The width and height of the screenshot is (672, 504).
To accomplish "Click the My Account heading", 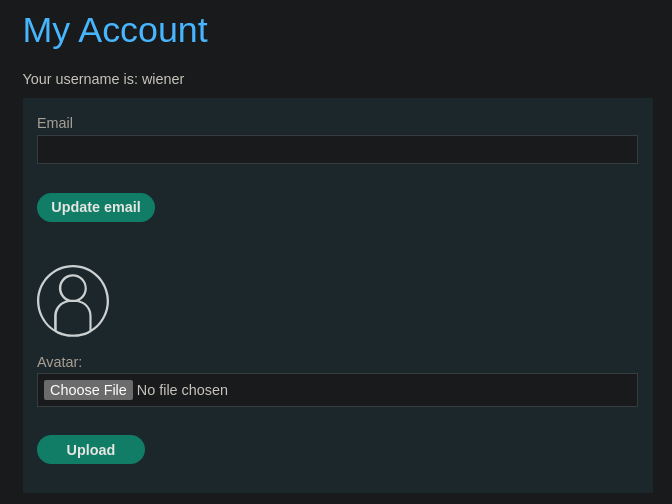I will tap(115, 30).
